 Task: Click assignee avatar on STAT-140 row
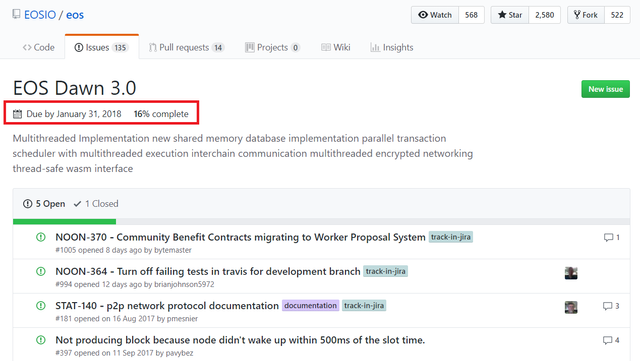click(571, 307)
